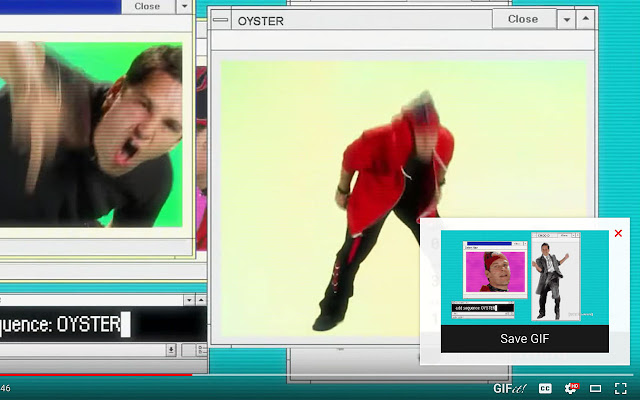640x400 pixels.
Task: Toggle closed captions with CC button
Action: (x=545, y=388)
